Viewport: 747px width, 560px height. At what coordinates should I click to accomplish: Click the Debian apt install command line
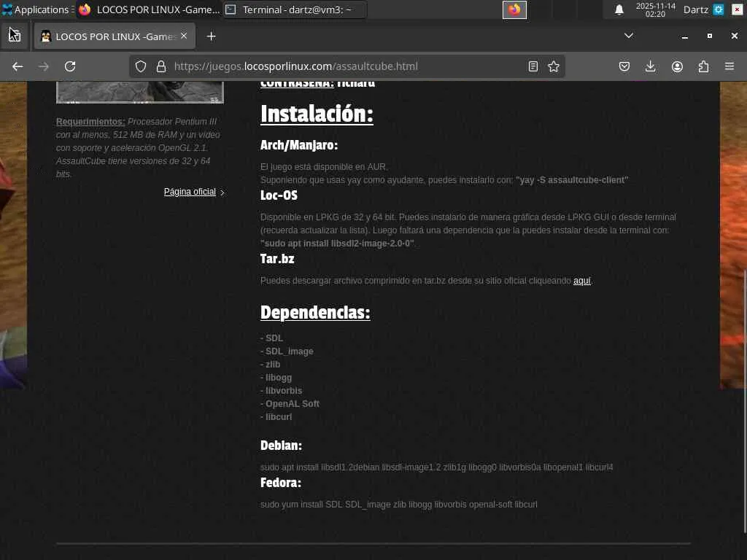tap(436, 467)
